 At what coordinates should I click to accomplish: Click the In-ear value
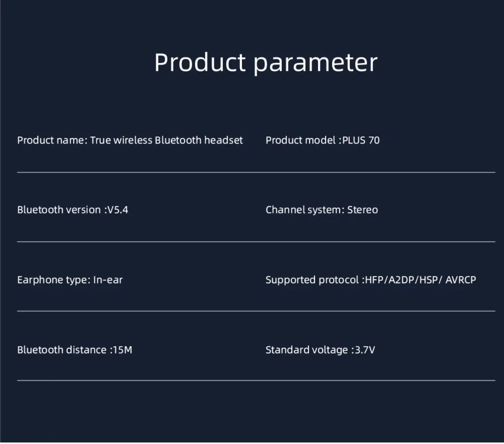(108, 280)
